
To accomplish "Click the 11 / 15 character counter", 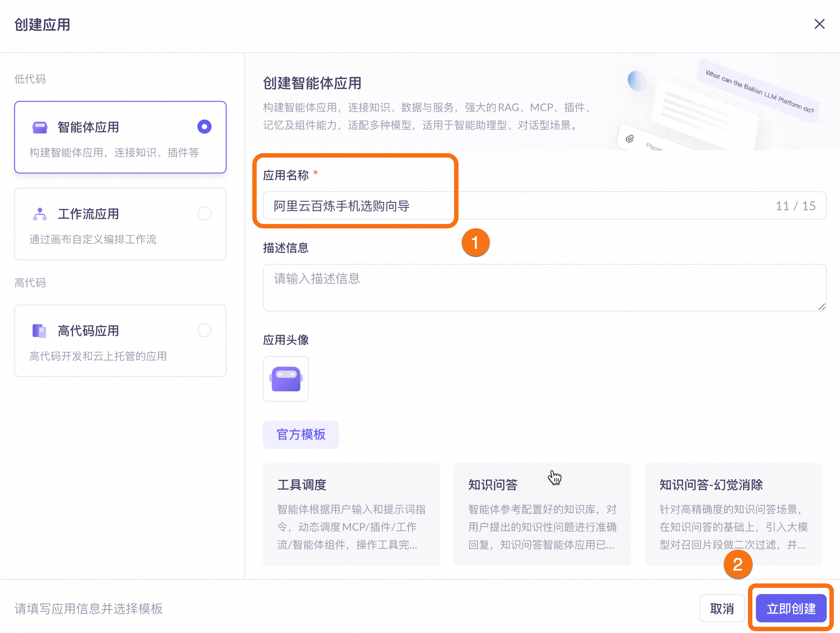I will pos(795,206).
